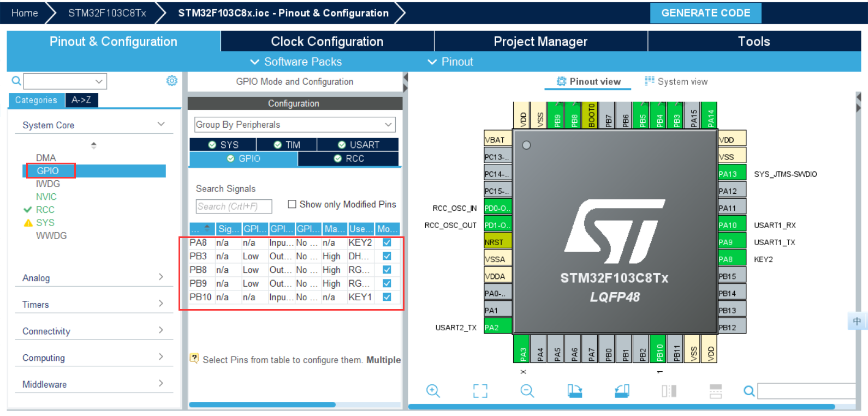868x416 pixels.
Task: Select the TIM peripheral tab
Action: pos(287,145)
